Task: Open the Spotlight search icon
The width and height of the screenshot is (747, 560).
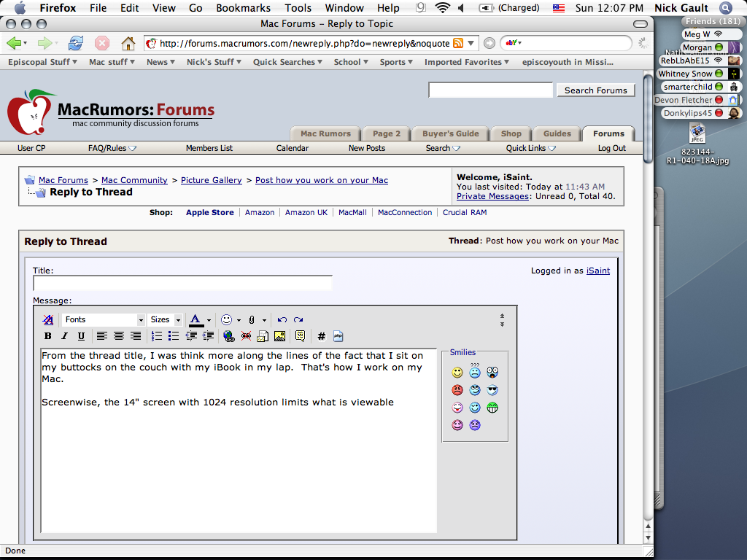Action: [725, 8]
